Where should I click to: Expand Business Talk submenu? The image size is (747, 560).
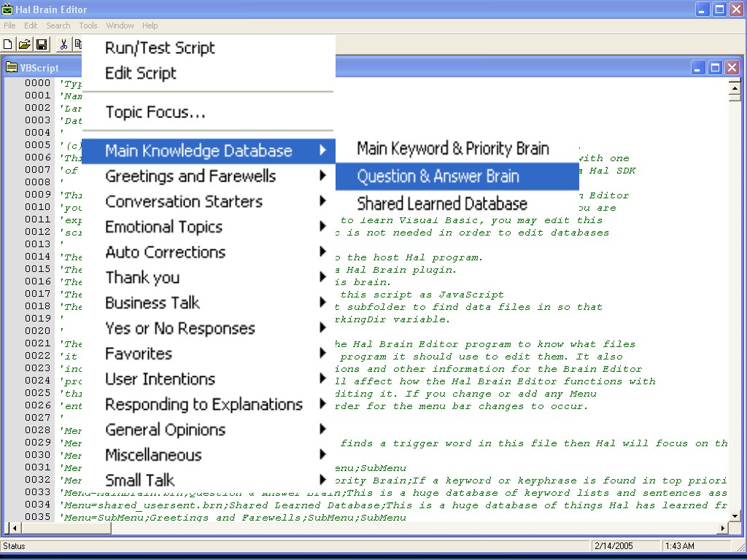(208, 303)
